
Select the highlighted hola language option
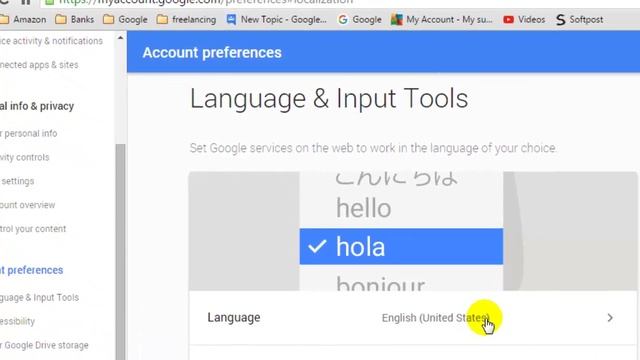coord(401,247)
